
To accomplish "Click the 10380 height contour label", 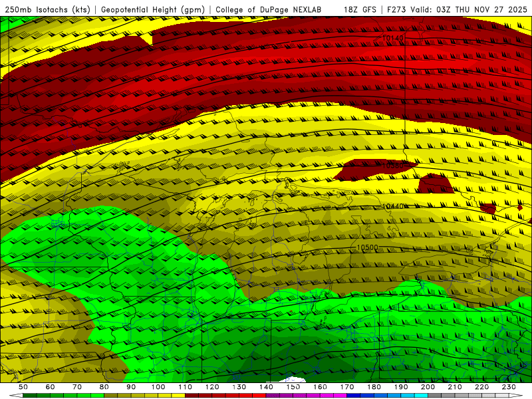I will pos(393,166).
